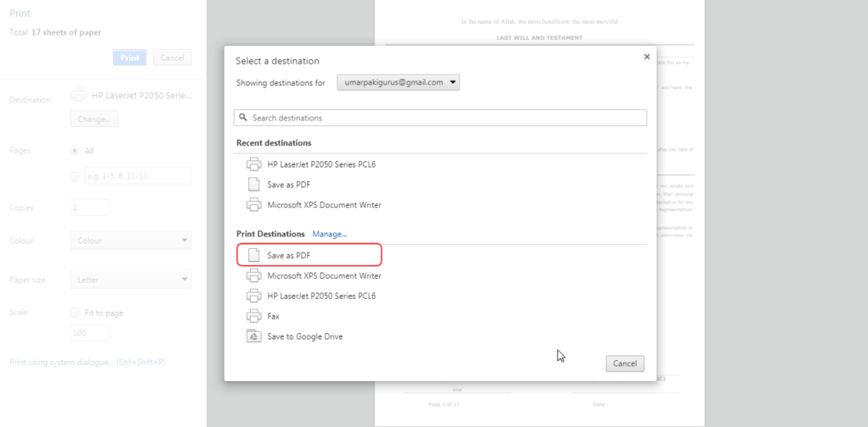The height and width of the screenshot is (427, 868).
Task: Click page icon of Print Destinations Save as PDF
Action: click(x=253, y=255)
